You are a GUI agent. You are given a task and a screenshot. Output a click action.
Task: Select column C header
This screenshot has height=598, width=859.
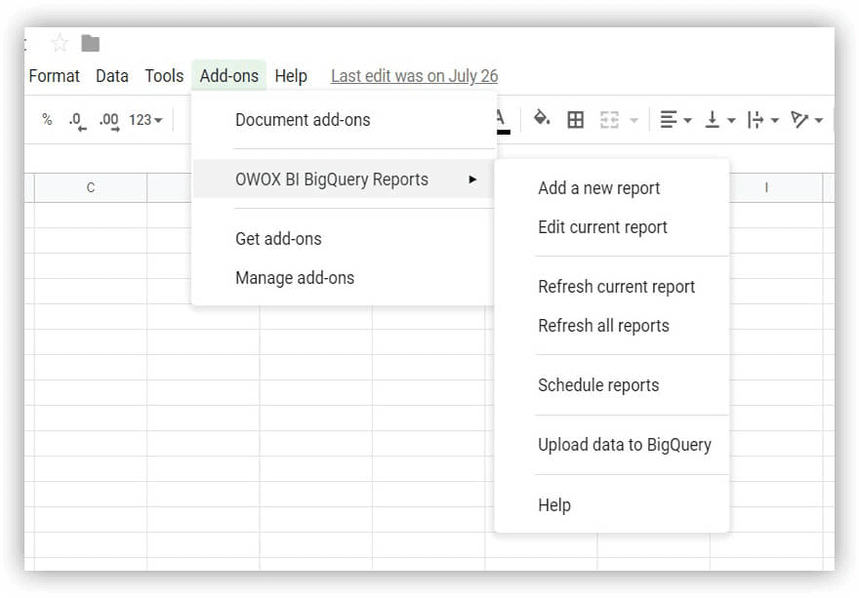[x=91, y=188]
